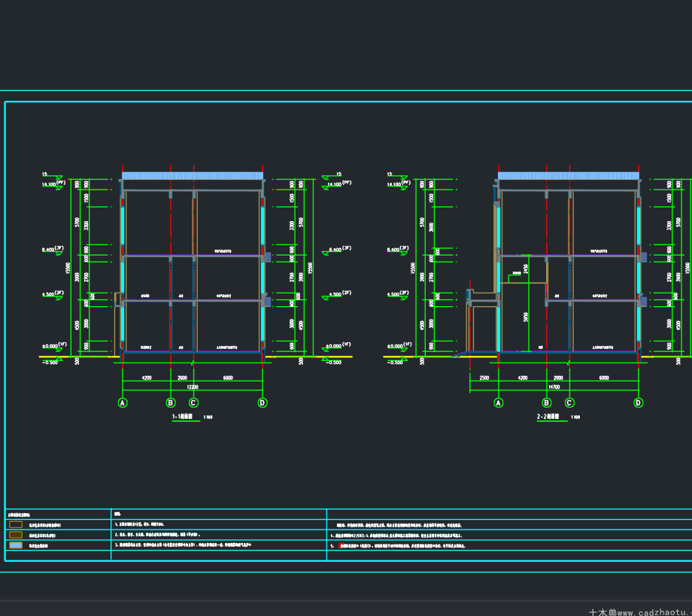Select the dark outlined swatch in first legend row
The image size is (692, 616).
[x=16, y=525]
